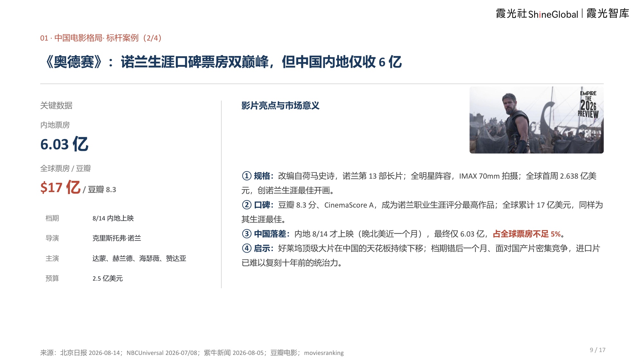Click the source '豆瓣电影'
This screenshot has width=644, height=362.
click(x=284, y=353)
